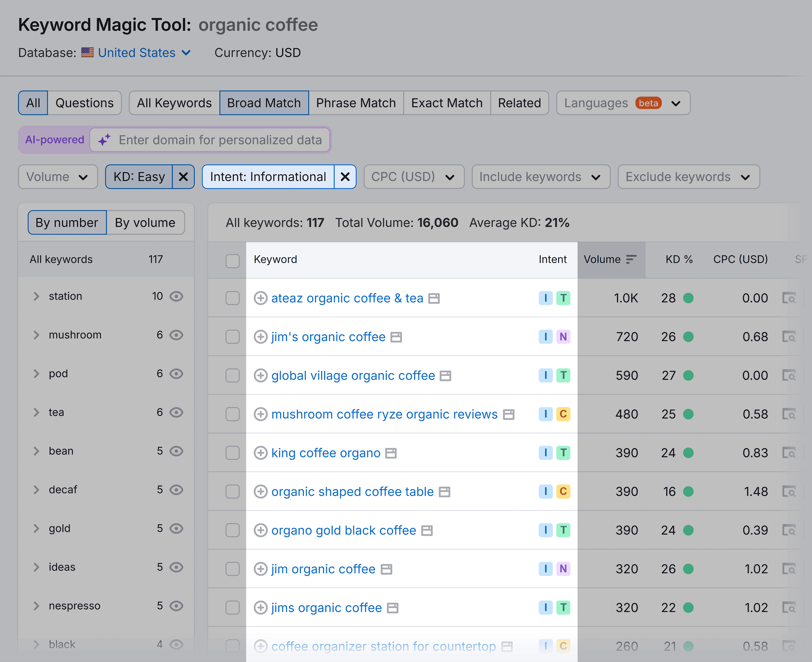Open SERP icon next to 'king coffee organo'
The height and width of the screenshot is (662, 812).
pos(391,453)
